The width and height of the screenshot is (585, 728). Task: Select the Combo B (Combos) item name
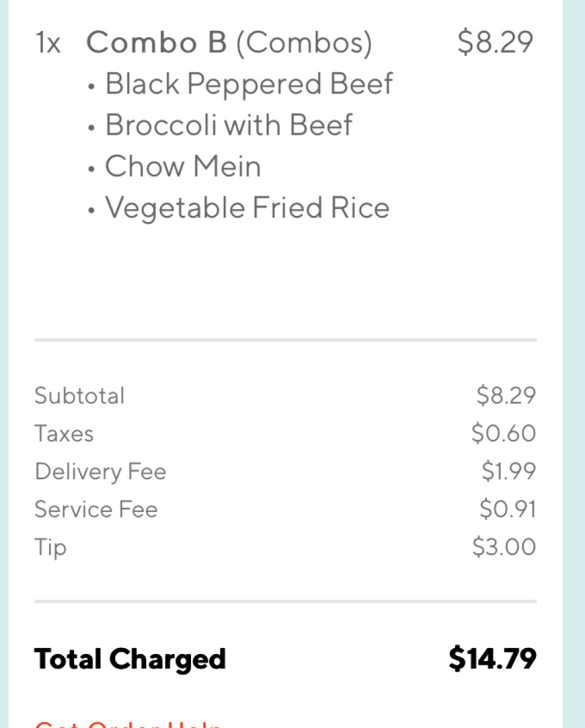pyautogui.click(x=229, y=43)
